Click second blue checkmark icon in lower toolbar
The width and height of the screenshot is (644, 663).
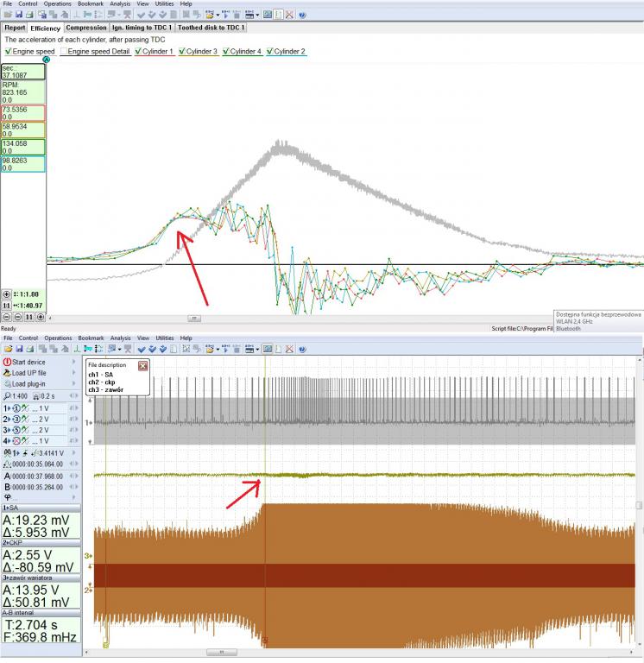pyautogui.click(x=152, y=350)
